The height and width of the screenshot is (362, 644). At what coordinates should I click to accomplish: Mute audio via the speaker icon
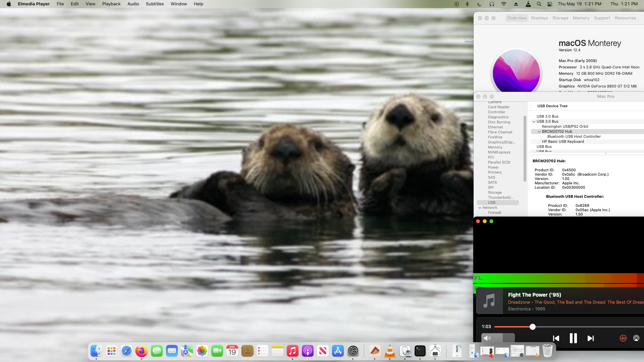(487, 338)
